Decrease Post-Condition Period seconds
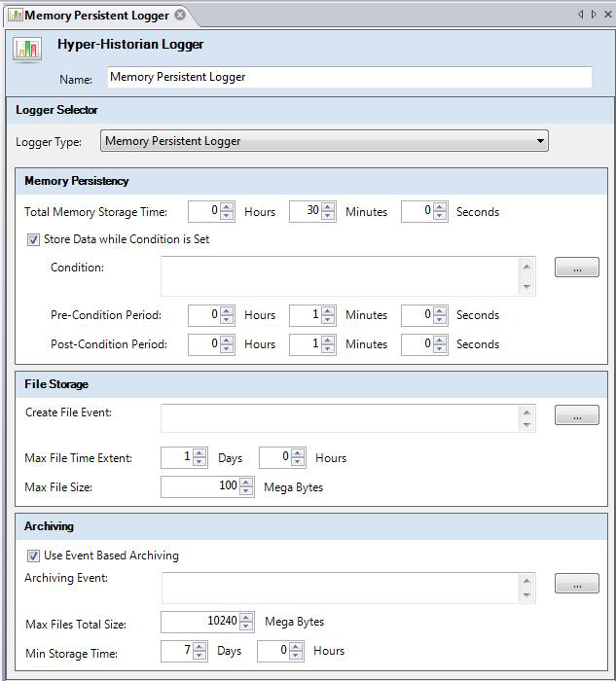The height and width of the screenshot is (681, 616). (440, 348)
